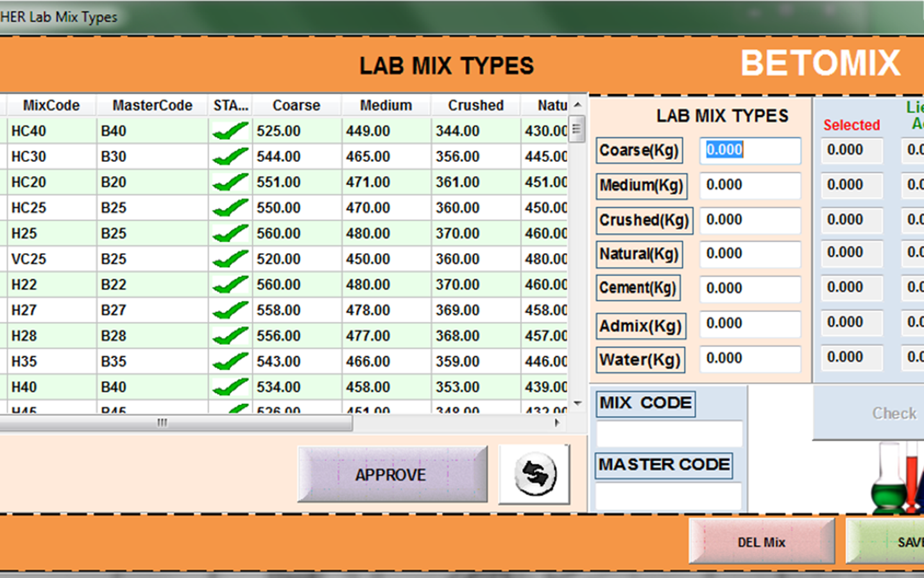This screenshot has width=924, height=578.
Task: Select the H22 mix code cell
Action: (x=51, y=285)
